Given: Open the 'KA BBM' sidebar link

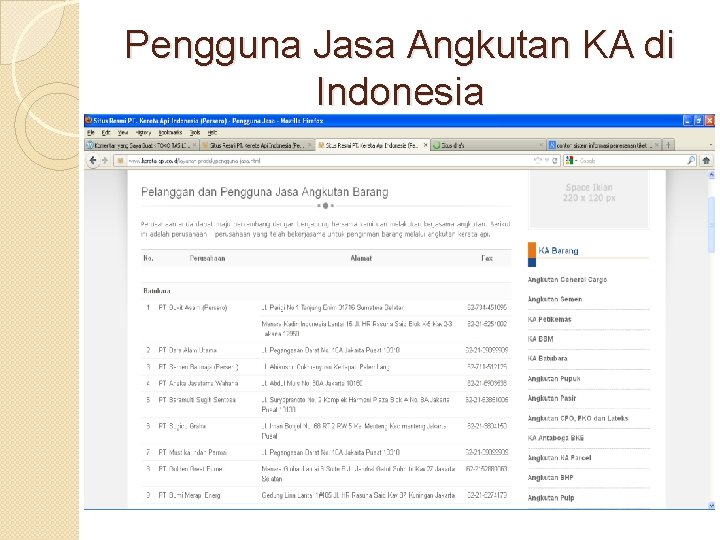Looking at the screenshot, I should pyautogui.click(x=540, y=339).
